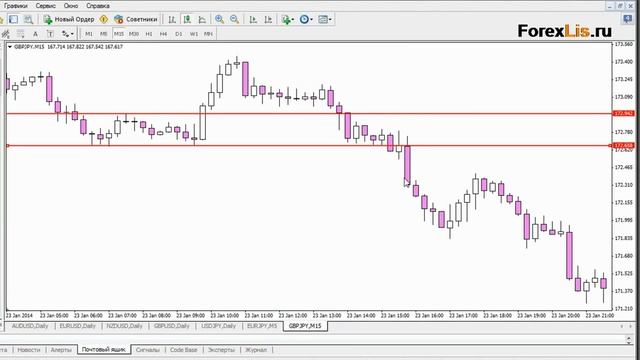Switch to M30 timeframe
This screenshot has width=640, height=360.
click(133, 34)
